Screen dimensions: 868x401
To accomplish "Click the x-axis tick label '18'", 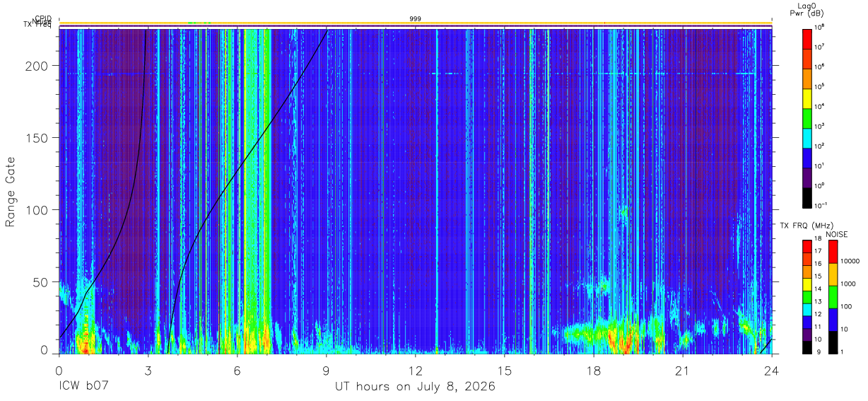I will click(x=593, y=371).
